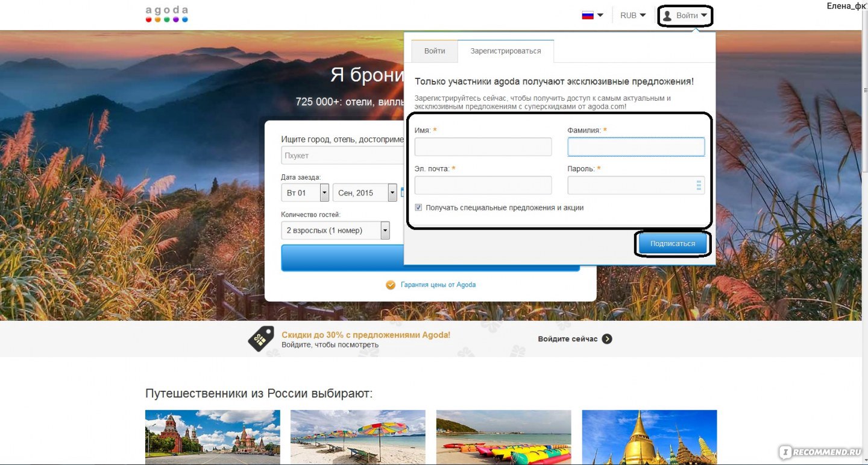This screenshot has width=868, height=465.
Task: Click the user silhouette icon in header
Action: (x=667, y=16)
